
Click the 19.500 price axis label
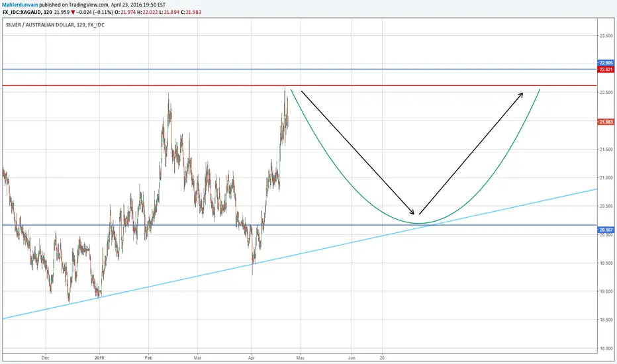pos(606,263)
